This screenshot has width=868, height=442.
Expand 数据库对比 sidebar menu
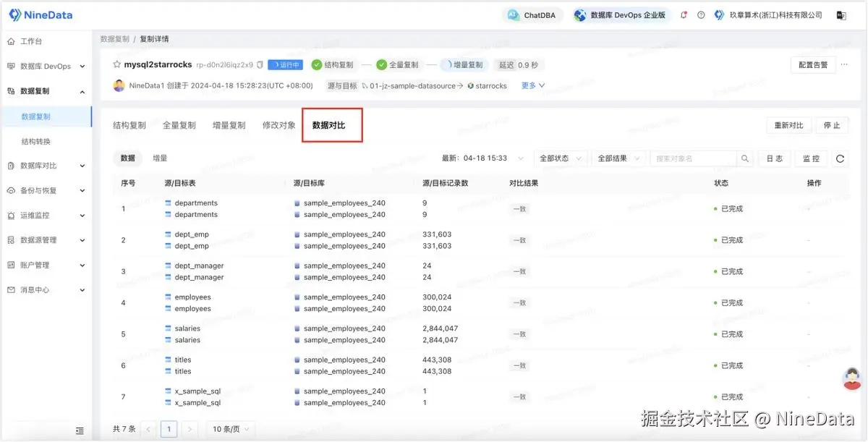click(46, 166)
